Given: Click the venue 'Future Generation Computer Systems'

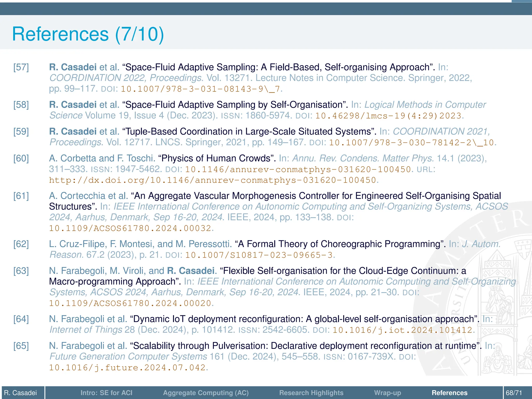Looking at the screenshot, I should pos(128,356).
